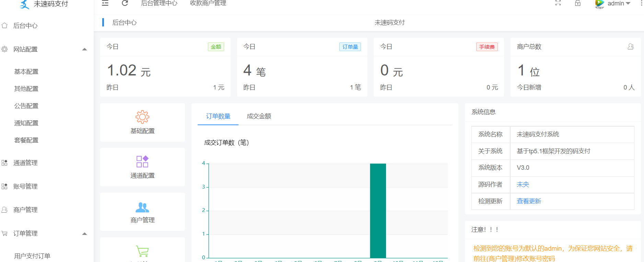Image resolution: width=644 pixels, height=262 pixels.
Task: Click the fullscreen icon in top bar
Action: click(558, 3)
